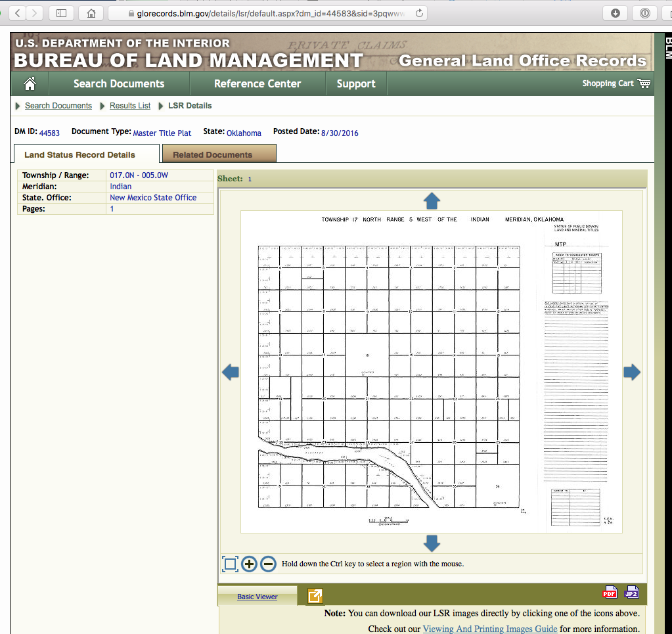This screenshot has width=672, height=634.
Task: Pan the plat image right
Action: point(632,372)
